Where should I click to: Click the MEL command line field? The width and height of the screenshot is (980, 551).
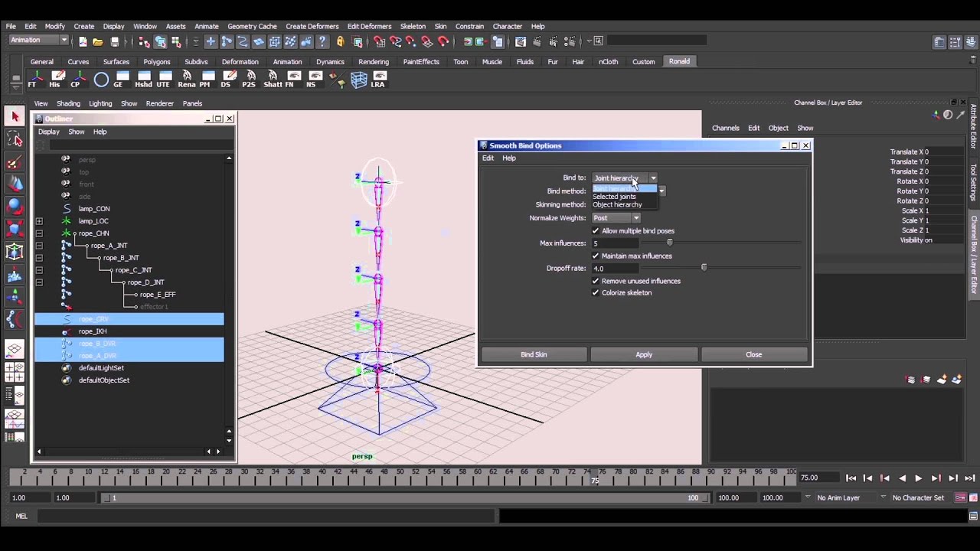coord(266,517)
